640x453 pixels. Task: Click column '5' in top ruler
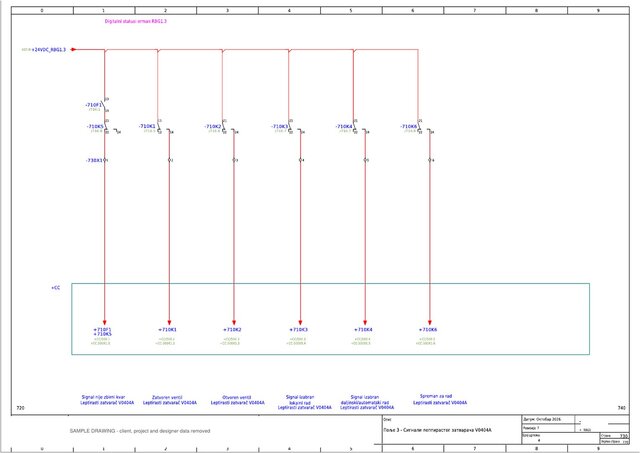click(x=351, y=11)
